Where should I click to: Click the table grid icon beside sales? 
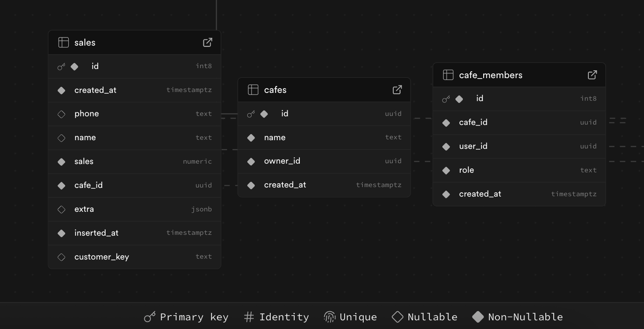[63, 42]
